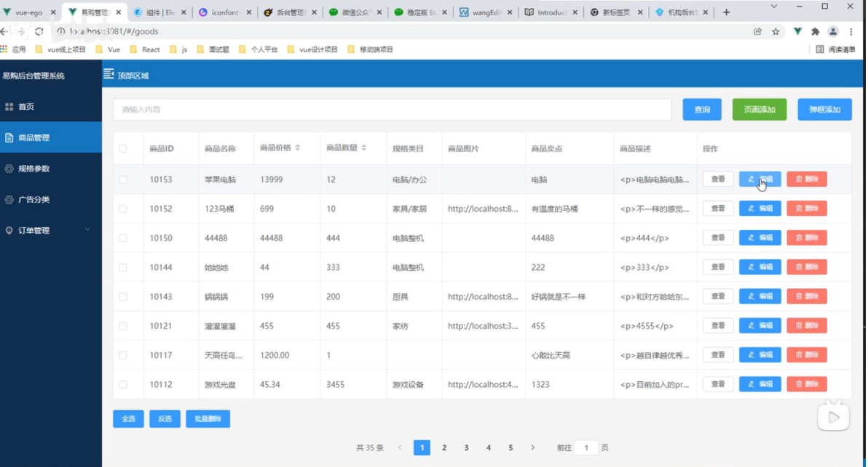Check the box for product 10112 游戏光盘
The width and height of the screenshot is (868, 467).
coord(123,385)
